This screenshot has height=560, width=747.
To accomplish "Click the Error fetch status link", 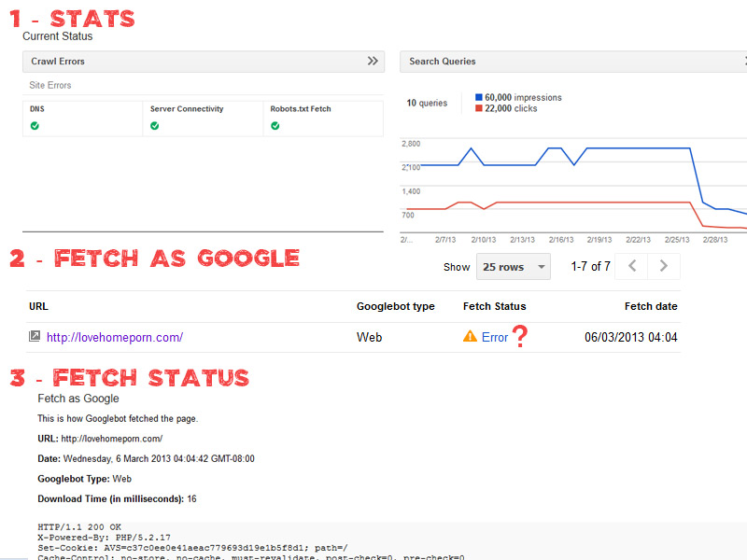I will click(495, 337).
